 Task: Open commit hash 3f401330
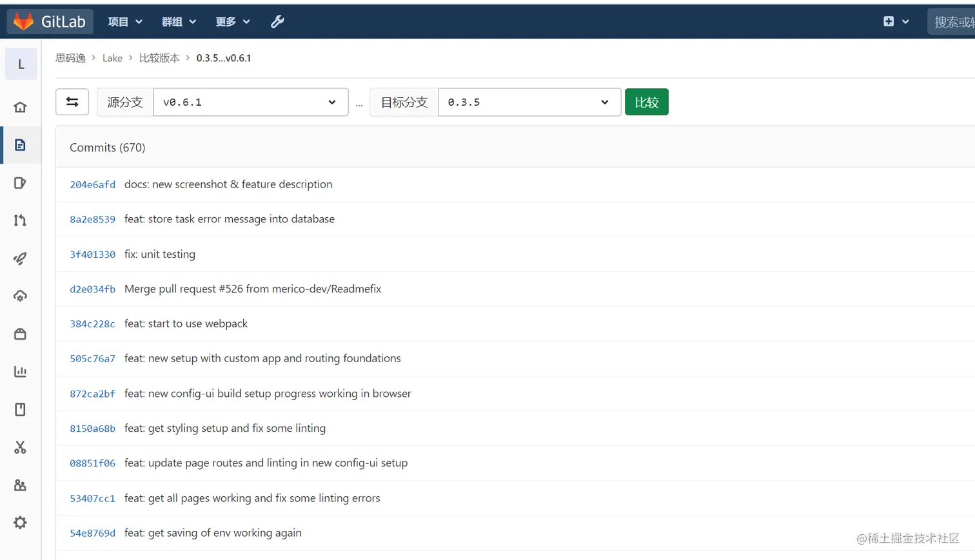pos(93,255)
